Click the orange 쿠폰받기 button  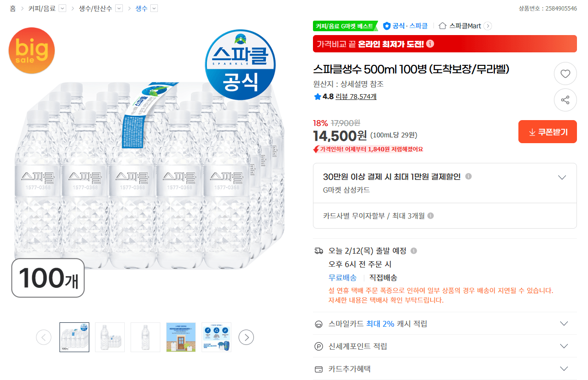(547, 131)
